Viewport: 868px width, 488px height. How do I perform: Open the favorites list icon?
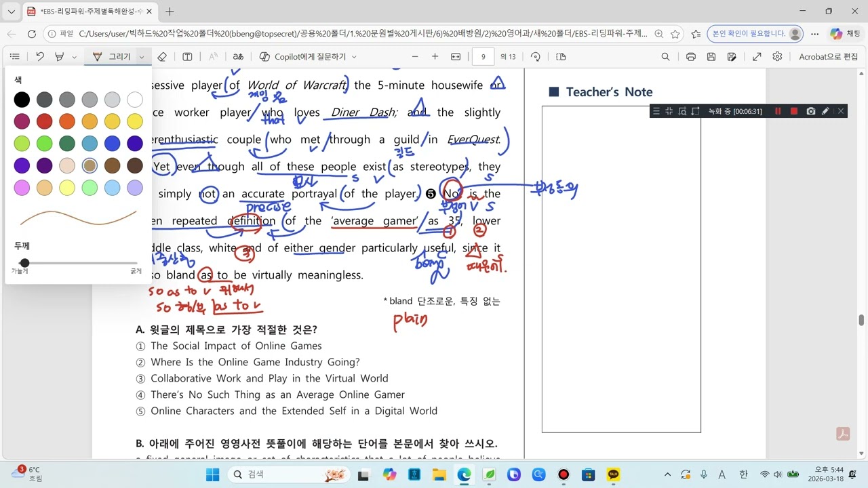click(696, 34)
